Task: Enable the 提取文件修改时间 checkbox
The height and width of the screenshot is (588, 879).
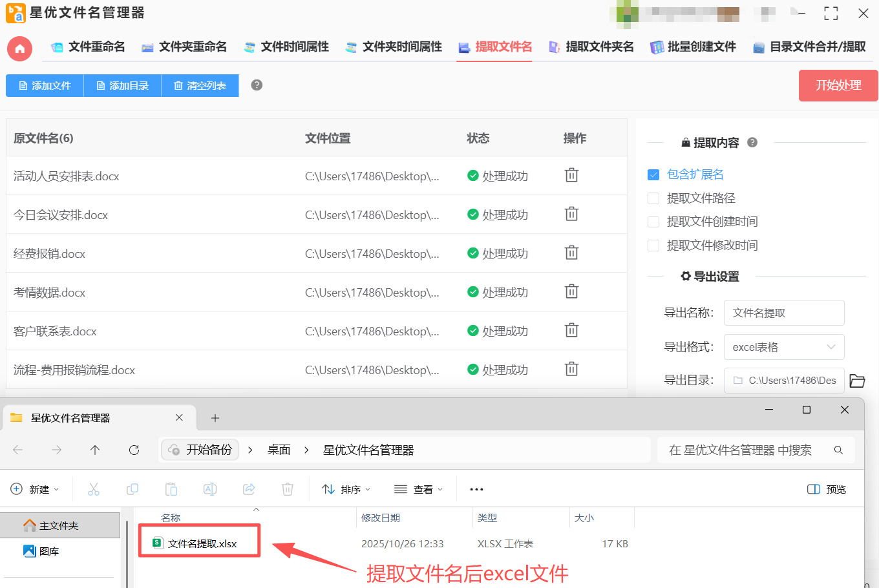Action: pyautogui.click(x=653, y=246)
